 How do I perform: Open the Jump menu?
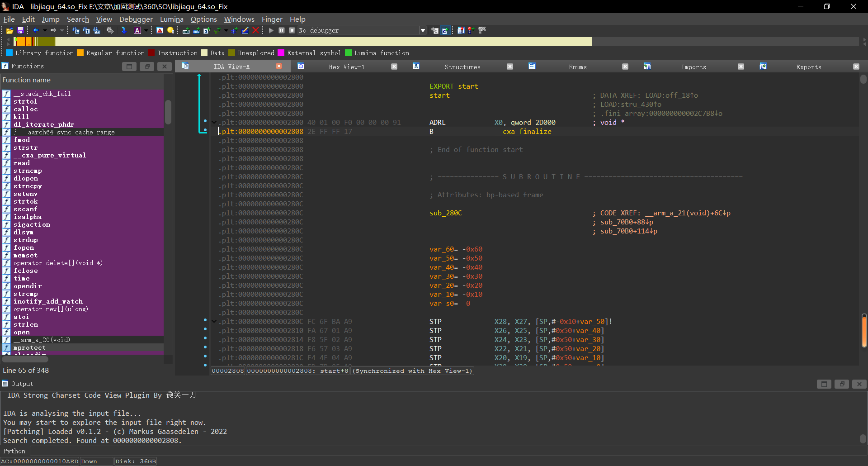[51, 19]
